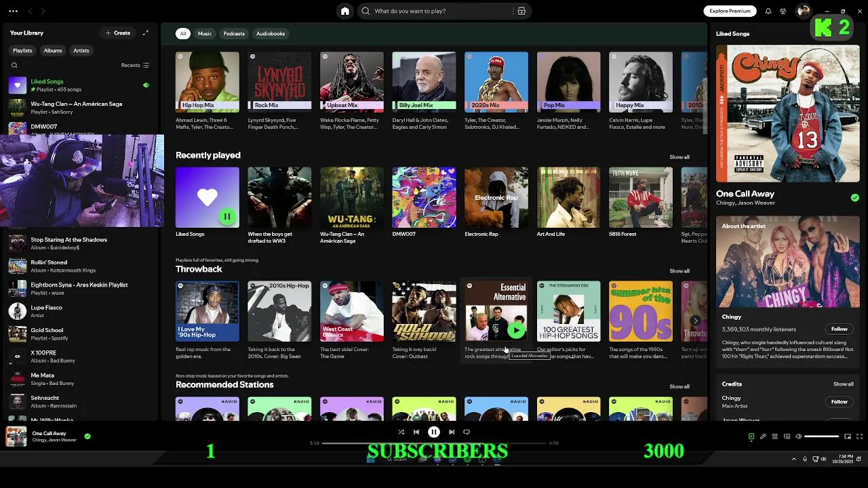Show all Throwback playlists

click(679, 270)
